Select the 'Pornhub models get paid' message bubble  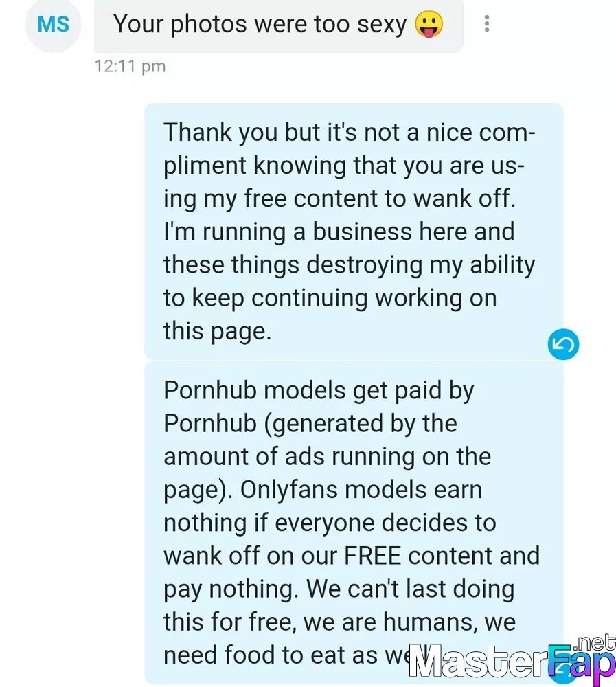(354, 523)
